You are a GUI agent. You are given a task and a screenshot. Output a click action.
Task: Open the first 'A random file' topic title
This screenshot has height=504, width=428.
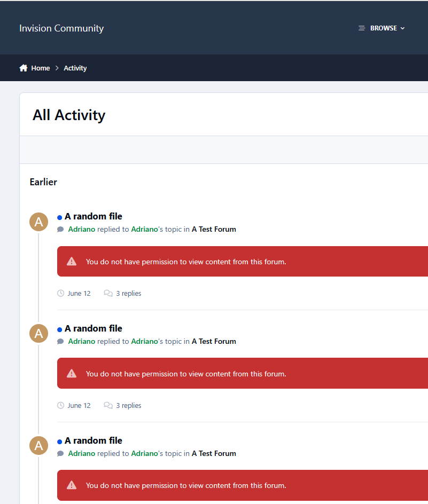94,216
